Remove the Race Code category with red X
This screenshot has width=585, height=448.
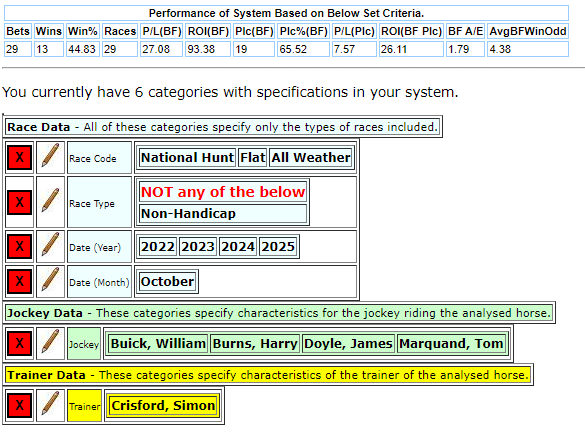click(19, 157)
